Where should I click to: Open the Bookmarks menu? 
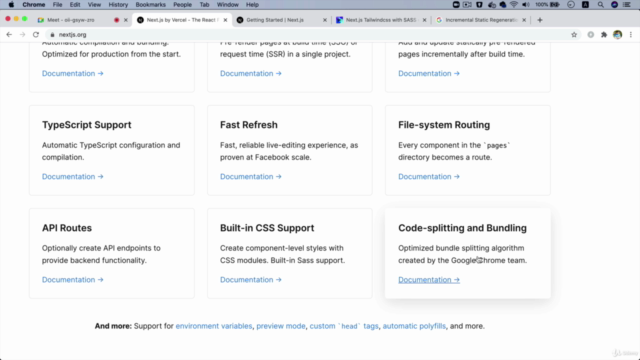(151, 4)
